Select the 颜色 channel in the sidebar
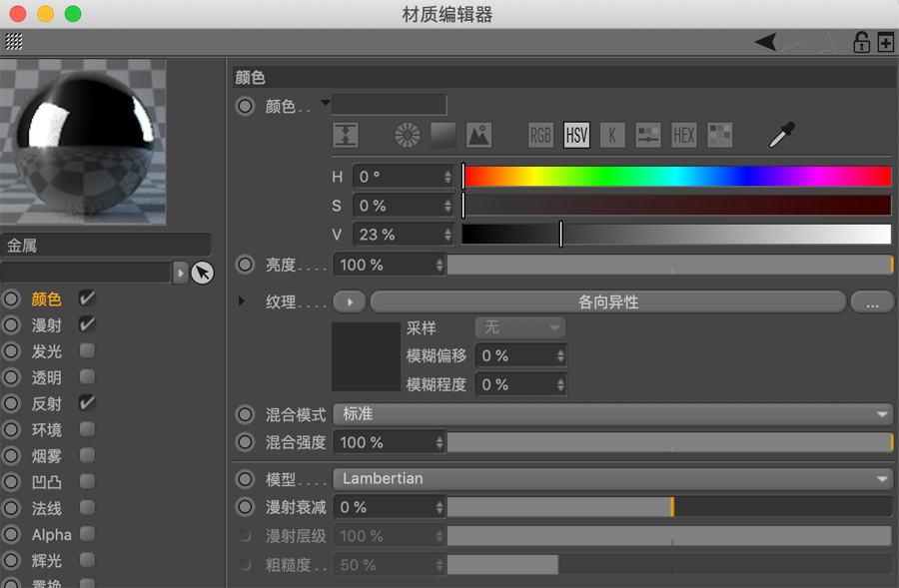This screenshot has width=899, height=588. (x=45, y=297)
